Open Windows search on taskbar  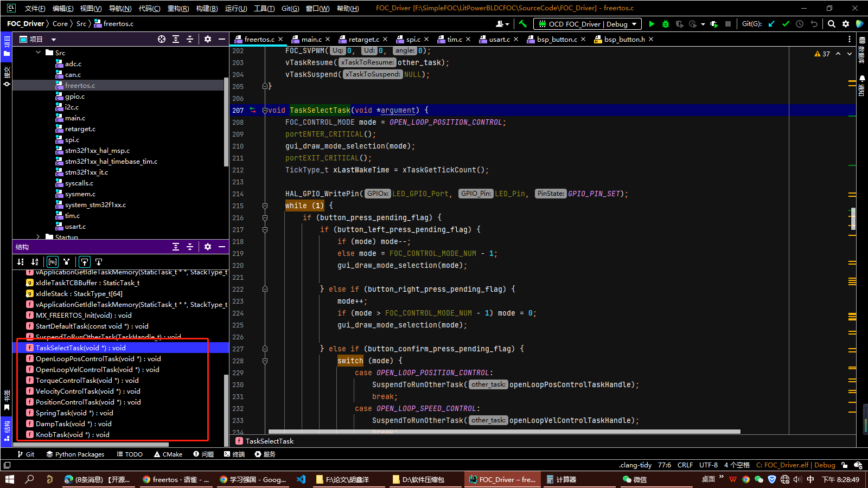pos(29,479)
